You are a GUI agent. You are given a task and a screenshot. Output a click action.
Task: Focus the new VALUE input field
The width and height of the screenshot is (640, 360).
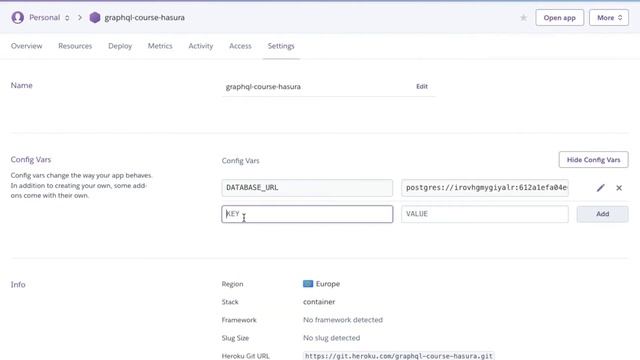(485, 214)
